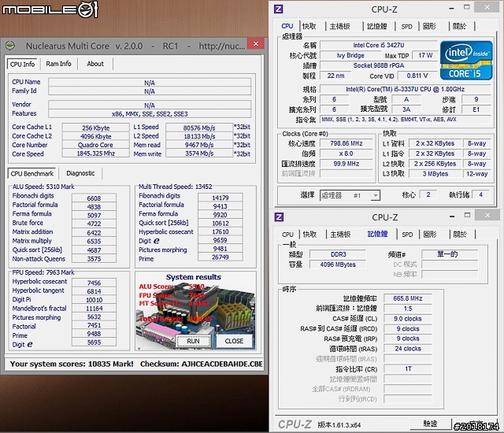Open the Ram Info tab in Nuclearus
The height and width of the screenshot is (433, 504).
point(58,64)
